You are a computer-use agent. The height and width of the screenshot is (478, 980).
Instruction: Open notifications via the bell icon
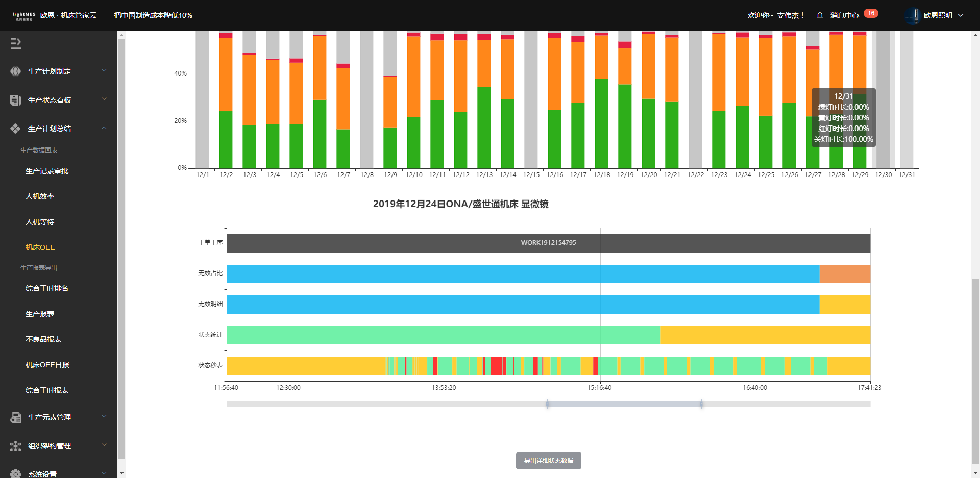click(820, 15)
